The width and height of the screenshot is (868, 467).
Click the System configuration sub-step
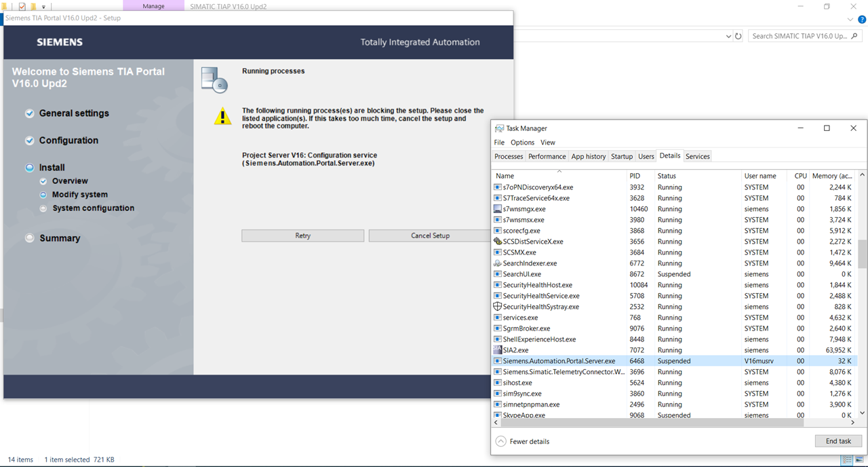point(93,208)
